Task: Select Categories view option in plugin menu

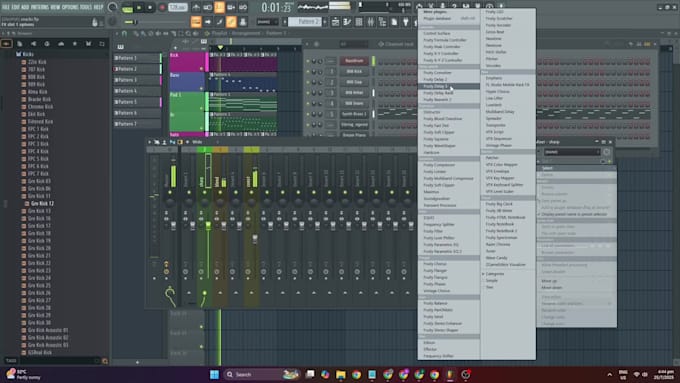Action: 507,274
